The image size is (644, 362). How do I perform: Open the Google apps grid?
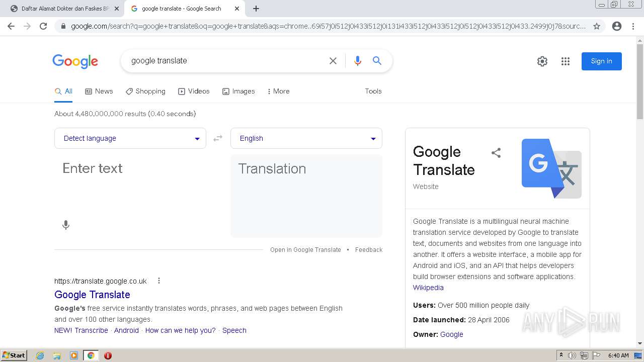pos(566,61)
